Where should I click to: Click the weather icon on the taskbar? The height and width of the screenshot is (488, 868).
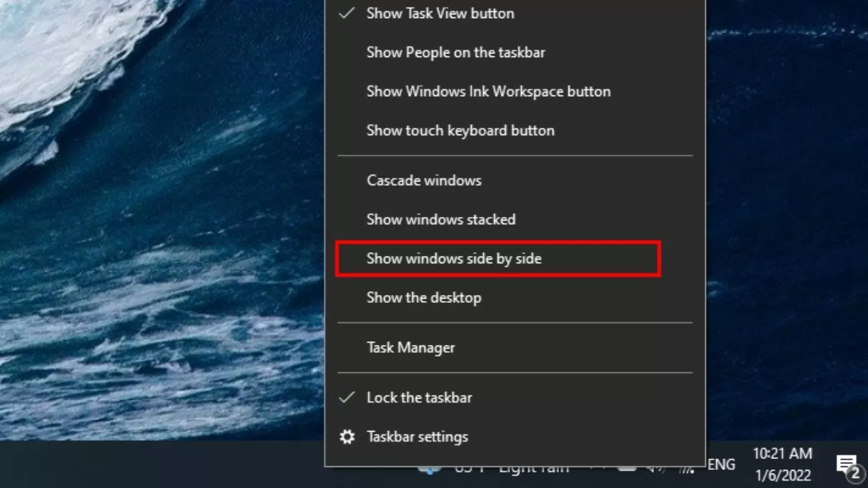coord(430,469)
